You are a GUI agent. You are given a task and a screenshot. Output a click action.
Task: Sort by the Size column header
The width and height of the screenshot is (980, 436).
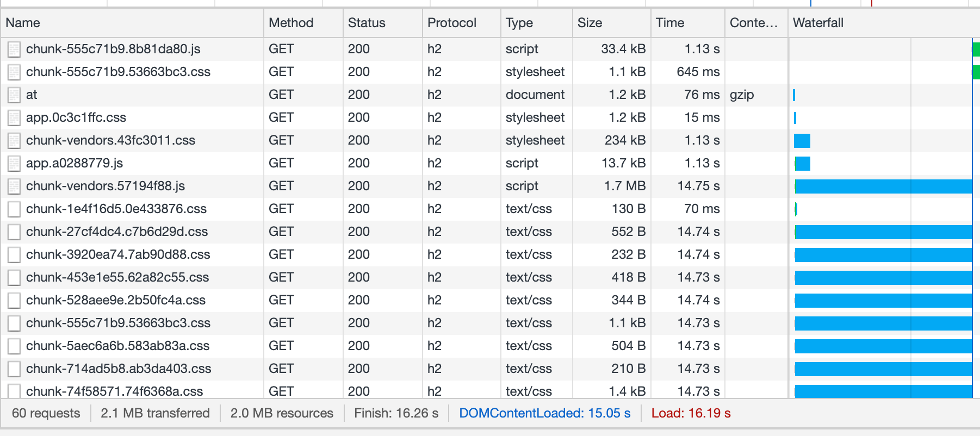(612, 23)
